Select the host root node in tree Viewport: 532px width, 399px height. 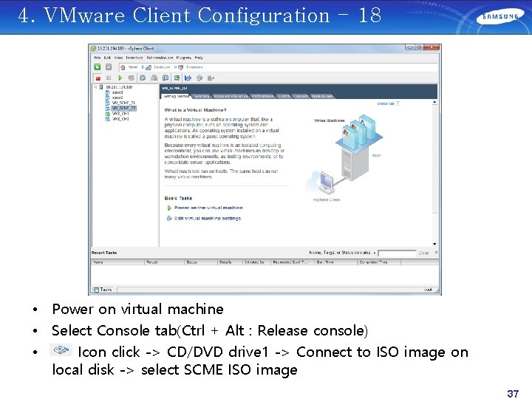[119, 87]
